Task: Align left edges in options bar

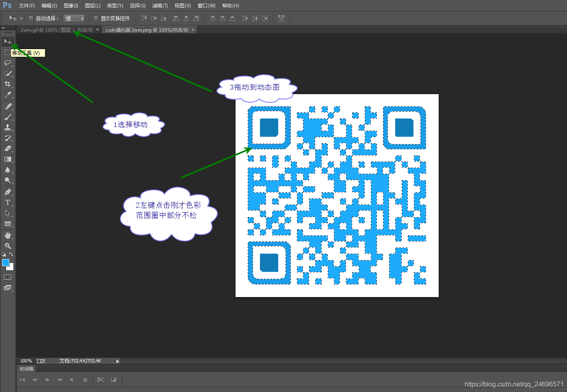Action: coord(176,18)
